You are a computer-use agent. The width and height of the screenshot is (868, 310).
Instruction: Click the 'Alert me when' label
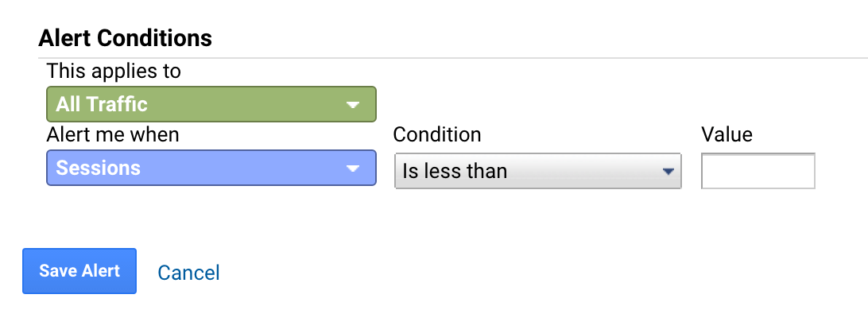click(x=113, y=134)
